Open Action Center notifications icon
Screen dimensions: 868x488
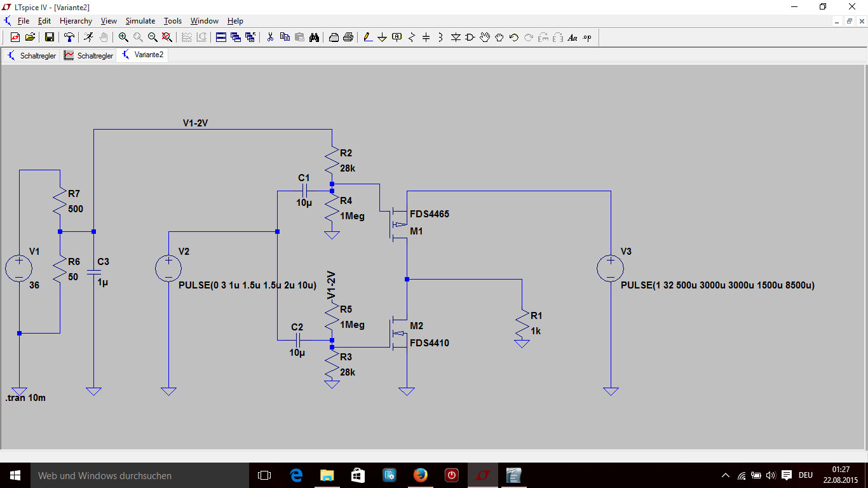[x=787, y=475]
